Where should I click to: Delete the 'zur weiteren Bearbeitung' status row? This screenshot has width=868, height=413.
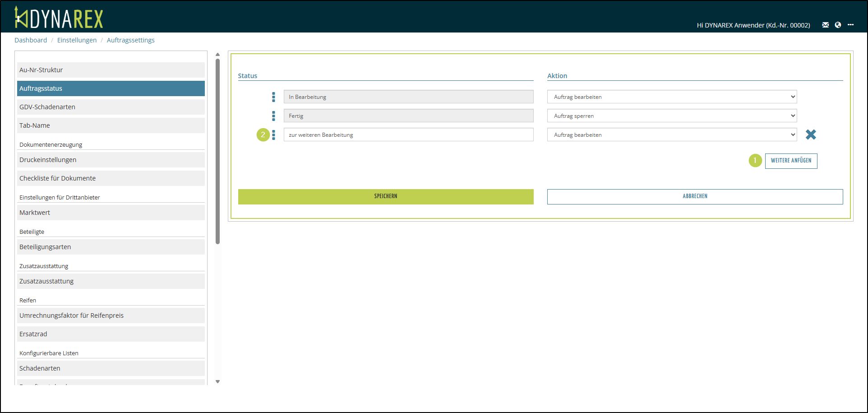(811, 135)
